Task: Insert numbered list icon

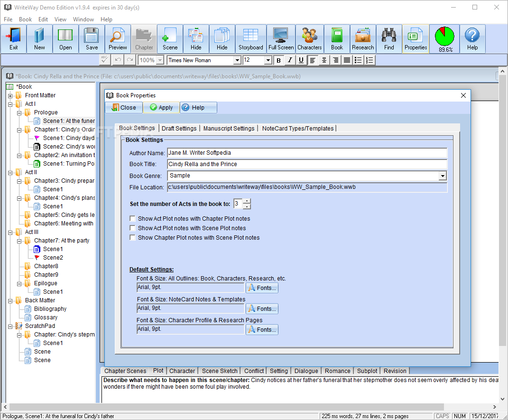Action: point(369,60)
